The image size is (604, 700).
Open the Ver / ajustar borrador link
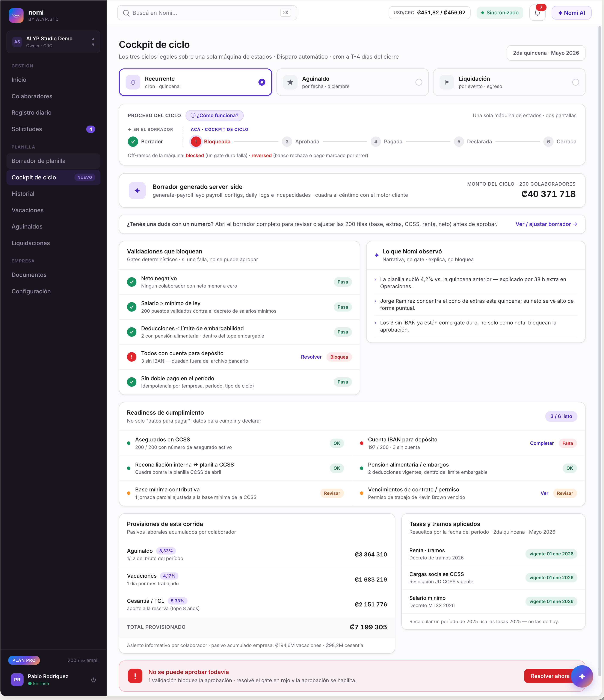(x=546, y=224)
